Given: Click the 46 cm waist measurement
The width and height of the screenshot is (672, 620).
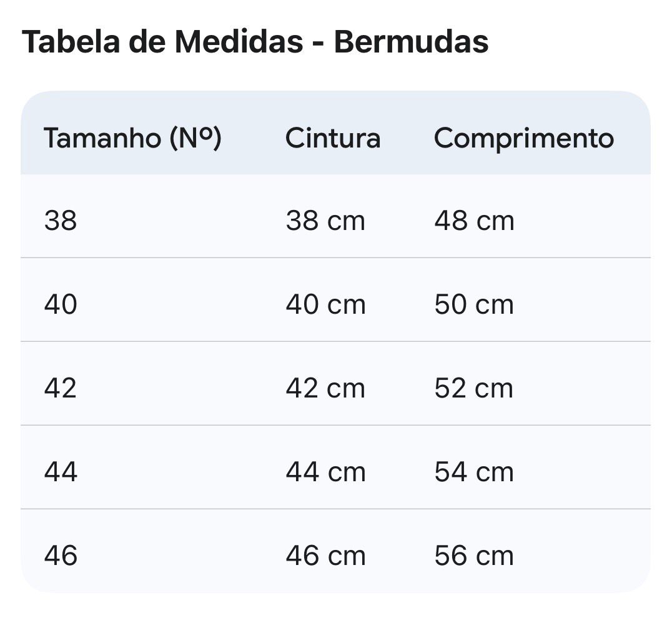Looking at the screenshot, I should (x=325, y=556).
